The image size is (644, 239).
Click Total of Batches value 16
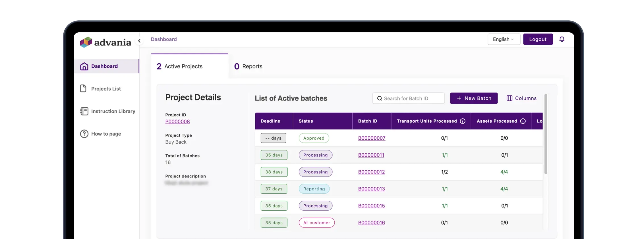(x=168, y=162)
